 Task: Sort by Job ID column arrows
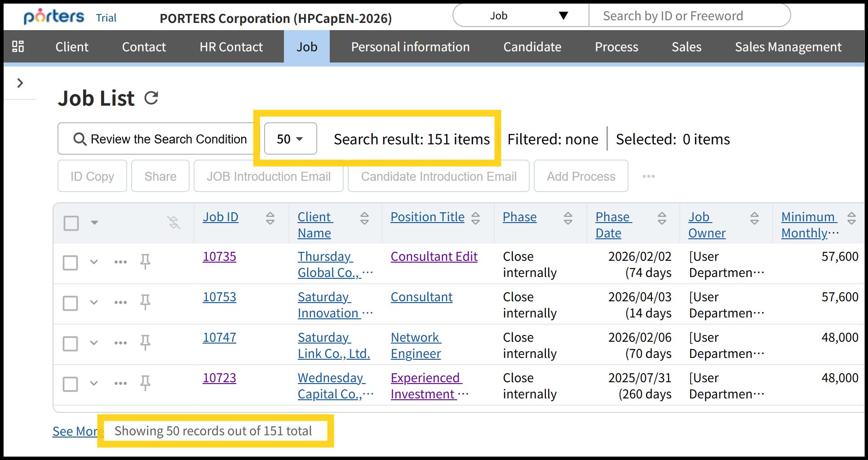(x=270, y=218)
